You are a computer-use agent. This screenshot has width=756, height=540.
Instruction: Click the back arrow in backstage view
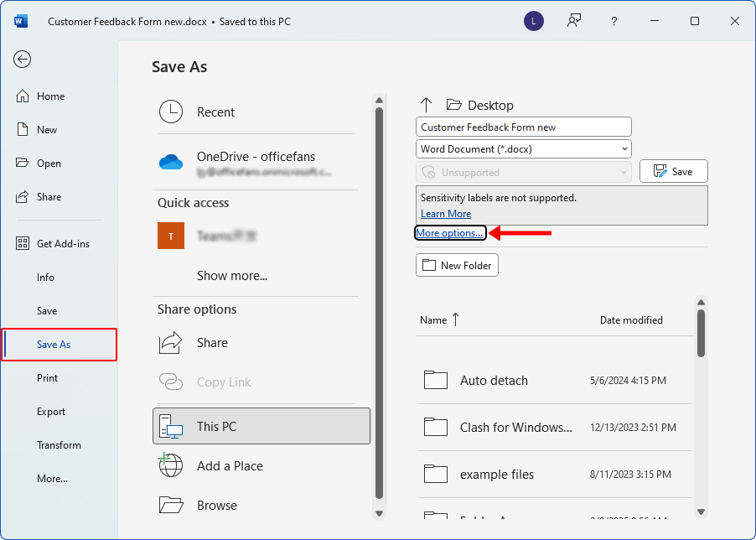pyautogui.click(x=22, y=60)
